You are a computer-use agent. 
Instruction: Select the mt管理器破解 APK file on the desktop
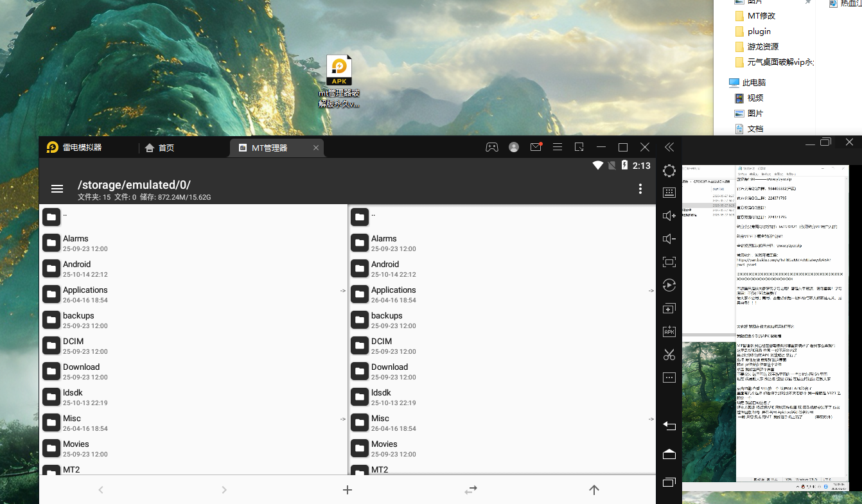coord(339,82)
